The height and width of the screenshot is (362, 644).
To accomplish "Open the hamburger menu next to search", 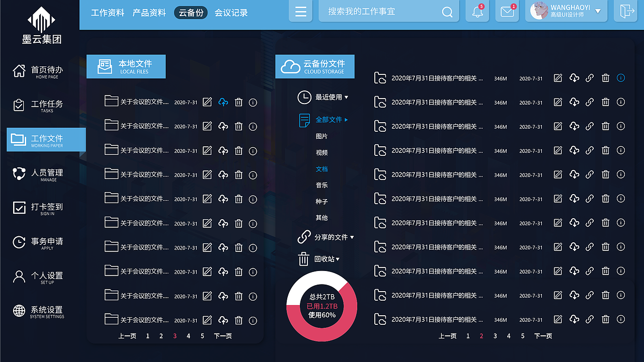I will pos(300,11).
